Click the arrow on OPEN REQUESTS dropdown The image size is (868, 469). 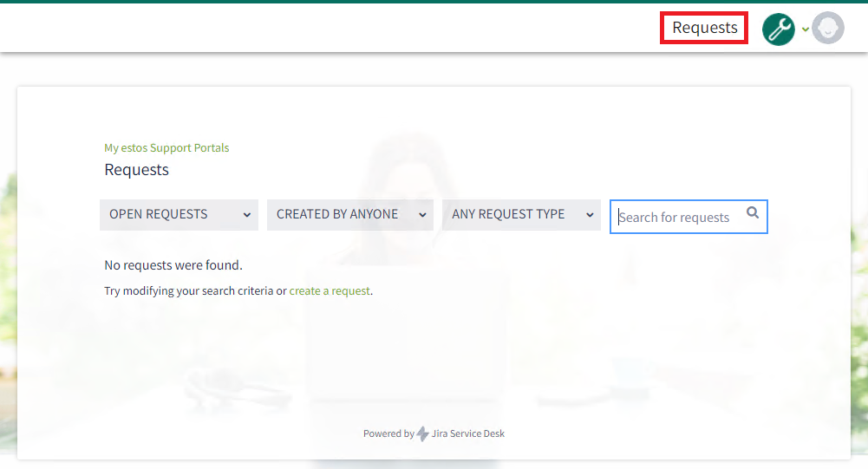coord(246,215)
